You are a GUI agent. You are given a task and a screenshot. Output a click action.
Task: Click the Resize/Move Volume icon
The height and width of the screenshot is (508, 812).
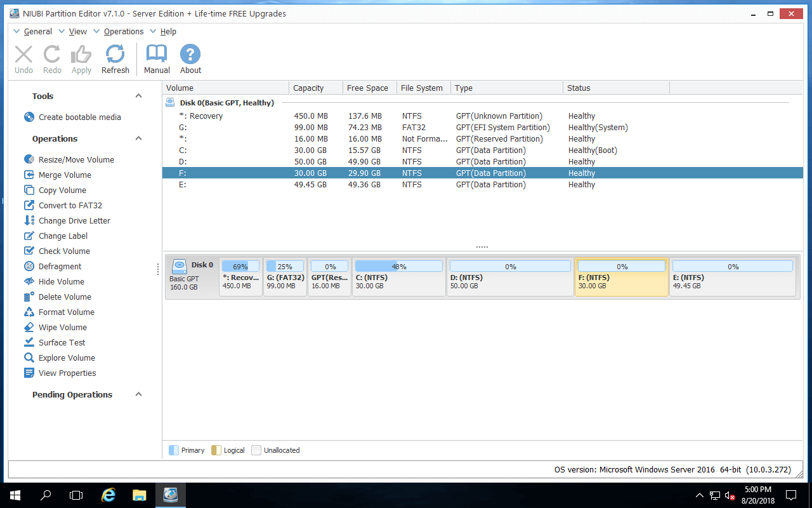(29, 159)
